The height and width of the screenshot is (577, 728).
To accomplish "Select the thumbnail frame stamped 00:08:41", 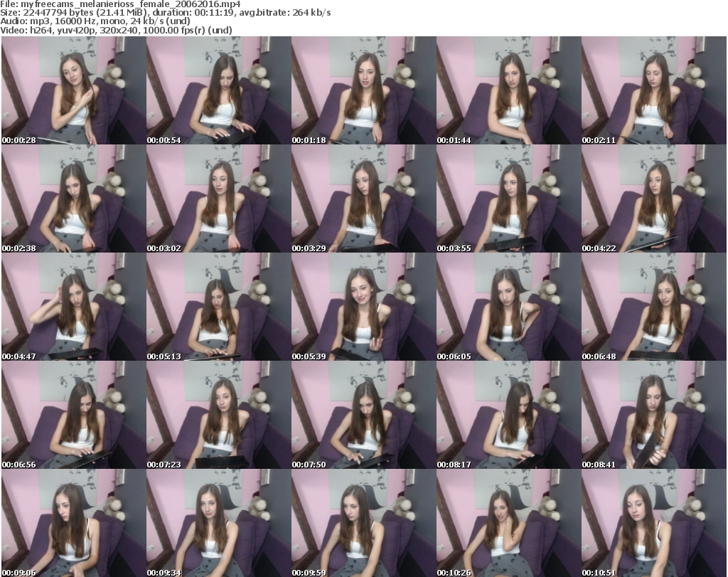I will tap(654, 415).
